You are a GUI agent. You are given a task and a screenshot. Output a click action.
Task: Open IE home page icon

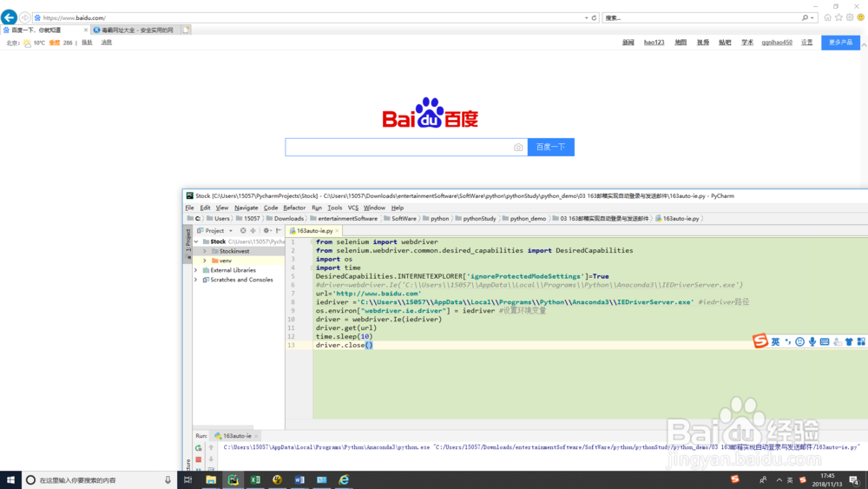coord(827,17)
